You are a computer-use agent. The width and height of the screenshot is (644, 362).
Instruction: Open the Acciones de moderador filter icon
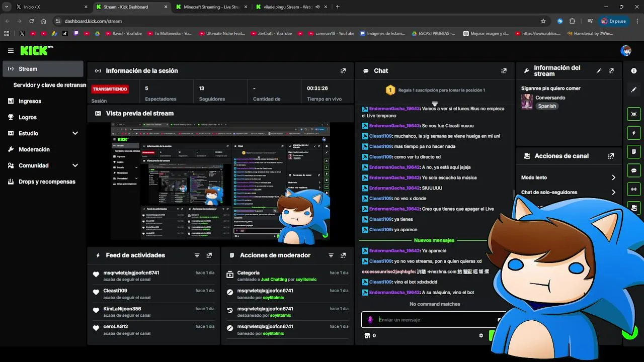click(x=331, y=255)
